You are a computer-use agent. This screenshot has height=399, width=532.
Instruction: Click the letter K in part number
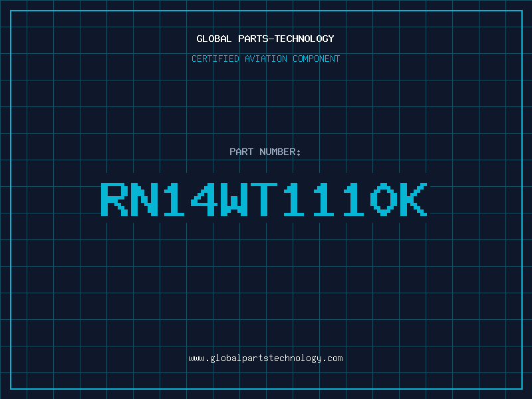[414, 199]
